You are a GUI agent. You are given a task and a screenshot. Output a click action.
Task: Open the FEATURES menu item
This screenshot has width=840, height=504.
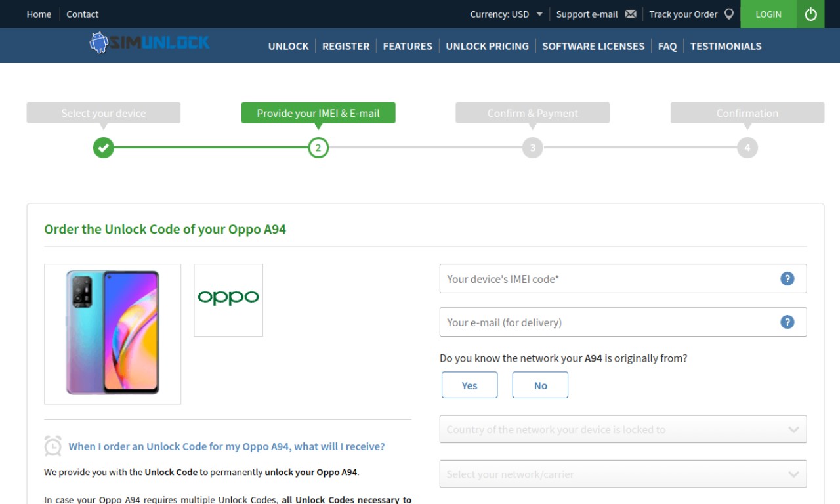[x=408, y=46]
